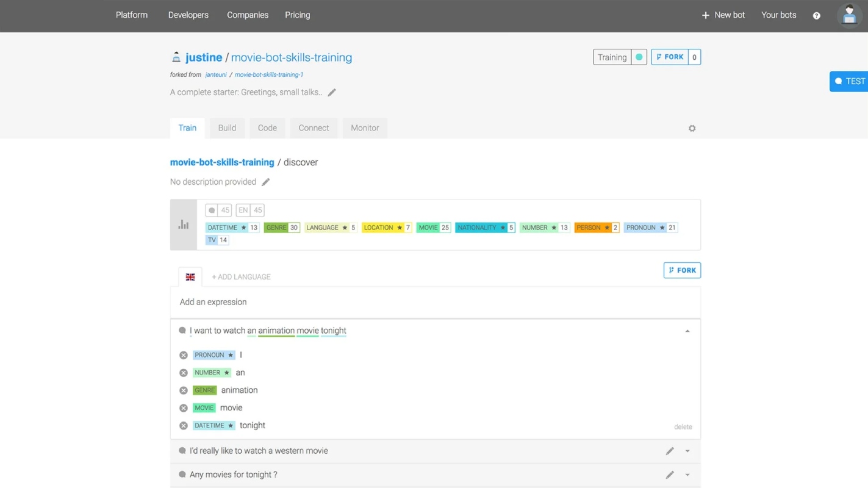Open bot settings gear icon

pyautogui.click(x=692, y=128)
